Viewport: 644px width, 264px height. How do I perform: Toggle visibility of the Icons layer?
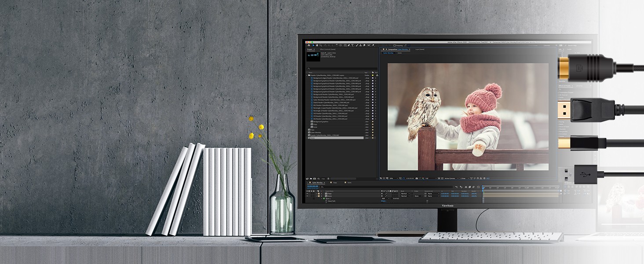[307, 196]
